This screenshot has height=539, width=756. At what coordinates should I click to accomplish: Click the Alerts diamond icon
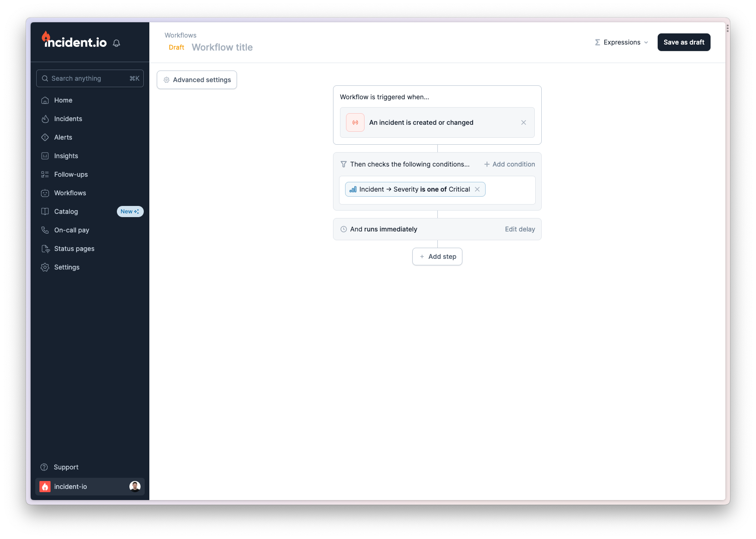pos(45,137)
